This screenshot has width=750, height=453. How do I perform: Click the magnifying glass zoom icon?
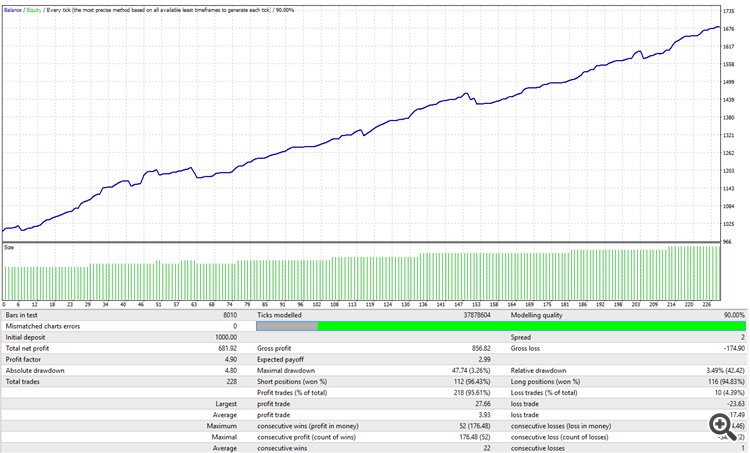point(722,426)
